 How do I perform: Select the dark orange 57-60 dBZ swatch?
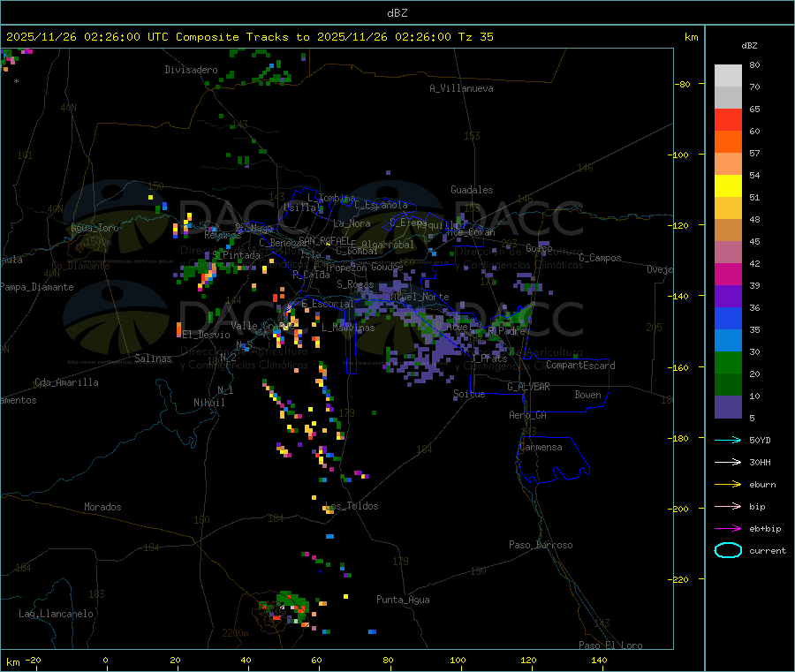pyautogui.click(x=728, y=142)
